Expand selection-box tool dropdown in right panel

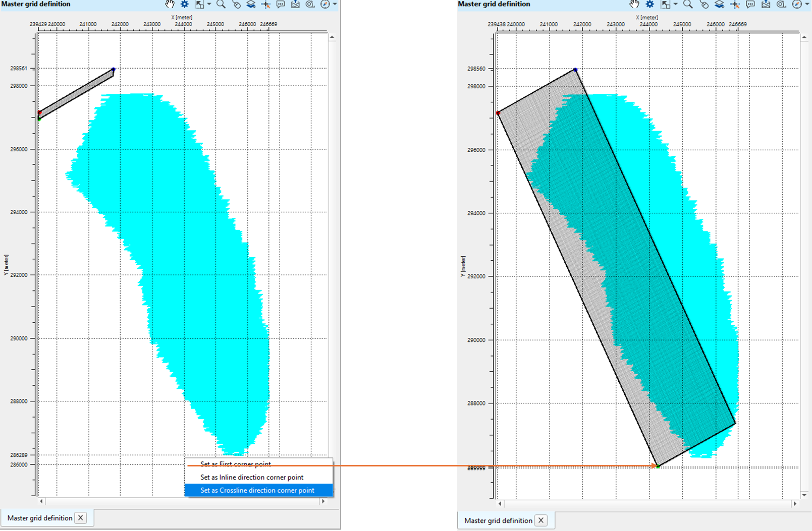click(675, 5)
